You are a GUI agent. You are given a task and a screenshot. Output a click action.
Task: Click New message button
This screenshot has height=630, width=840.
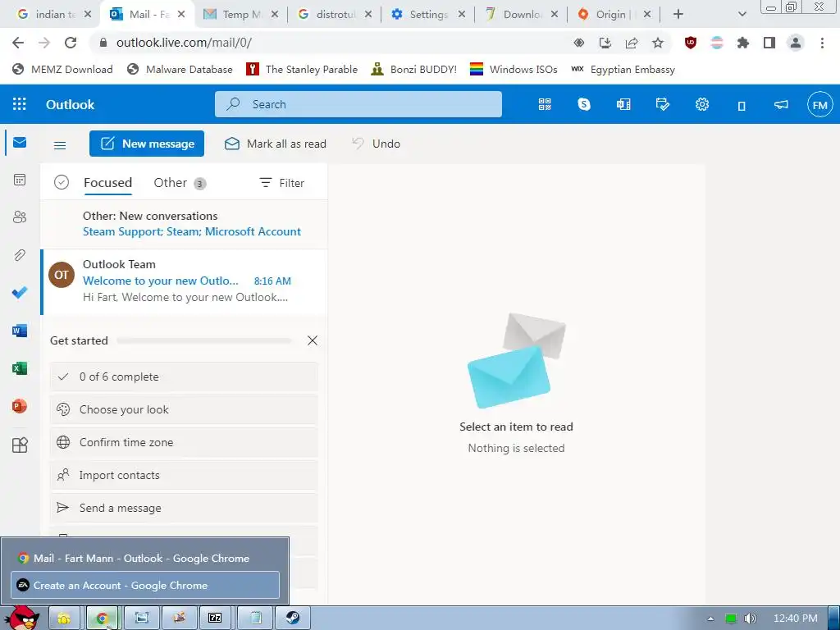pos(147,144)
